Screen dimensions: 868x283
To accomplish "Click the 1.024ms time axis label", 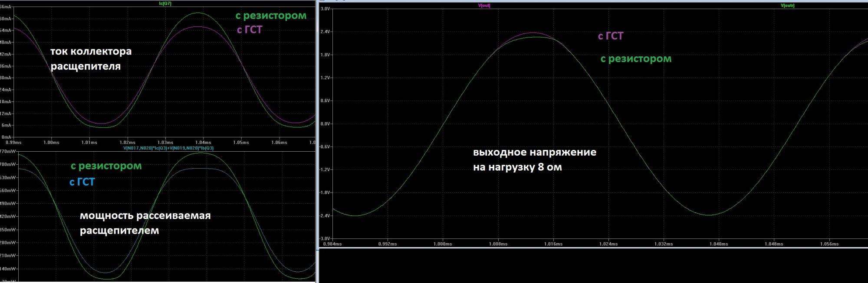I will [x=608, y=244].
